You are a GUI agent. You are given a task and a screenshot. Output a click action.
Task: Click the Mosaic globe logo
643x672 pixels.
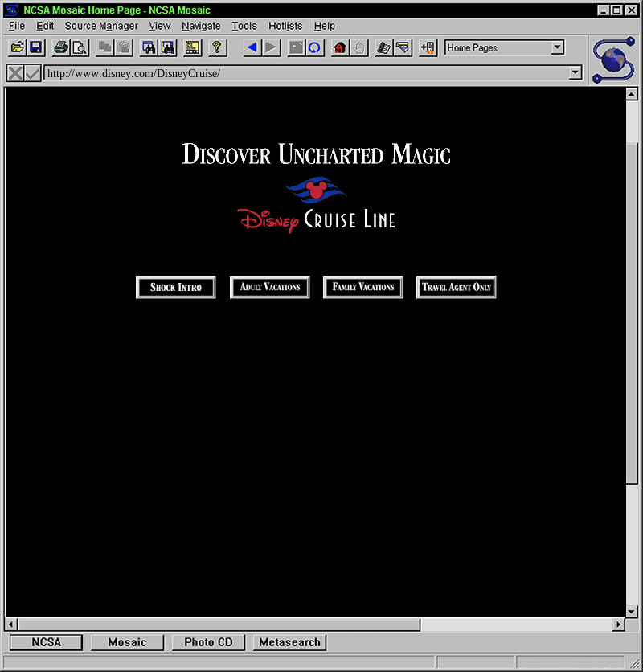pyautogui.click(x=615, y=59)
